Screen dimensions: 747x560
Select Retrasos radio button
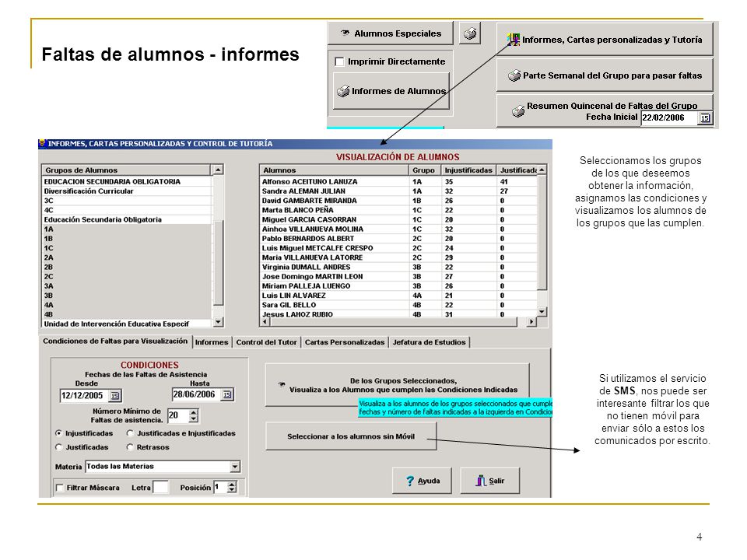tap(130, 447)
